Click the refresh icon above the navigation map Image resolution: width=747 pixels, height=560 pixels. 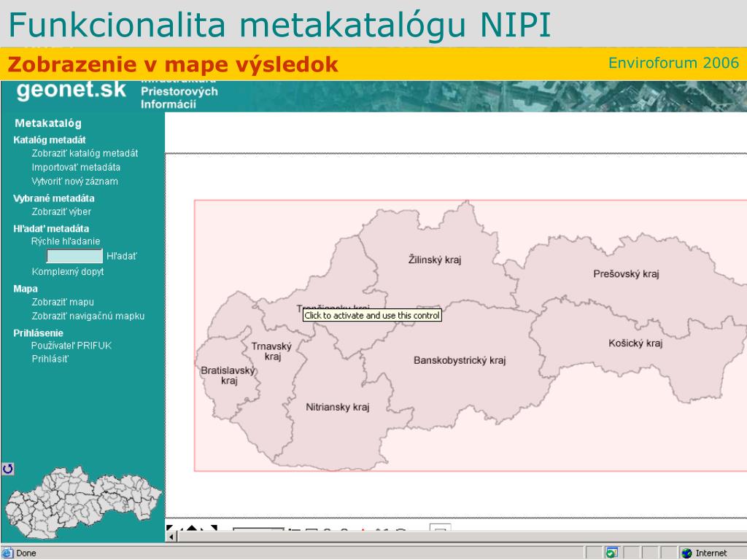(7, 469)
